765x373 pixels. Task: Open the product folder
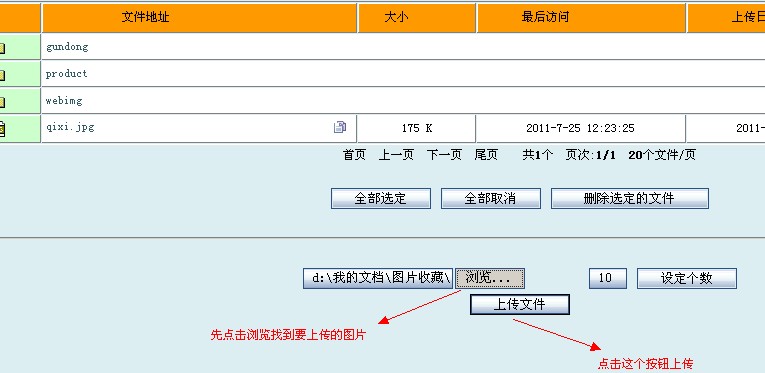click(x=66, y=74)
